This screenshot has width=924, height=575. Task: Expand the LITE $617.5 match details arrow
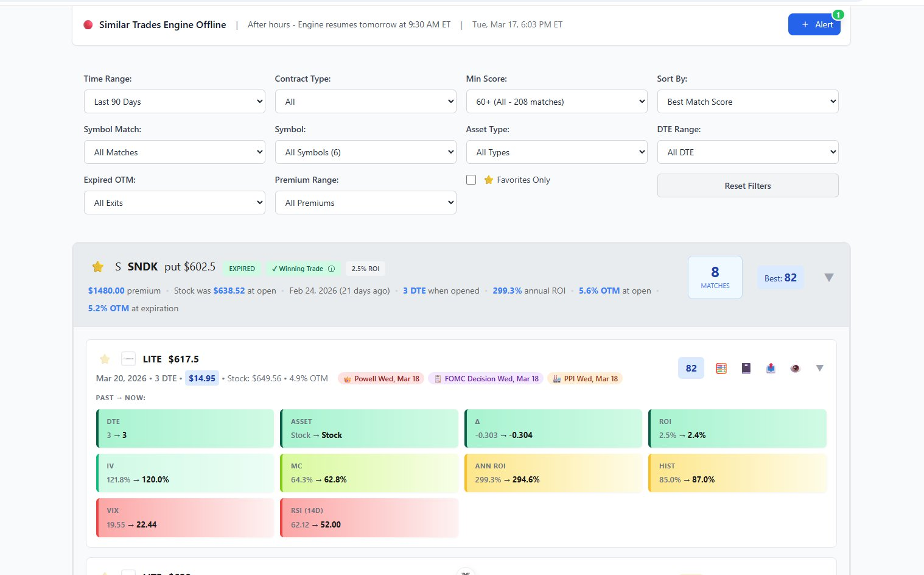click(820, 368)
